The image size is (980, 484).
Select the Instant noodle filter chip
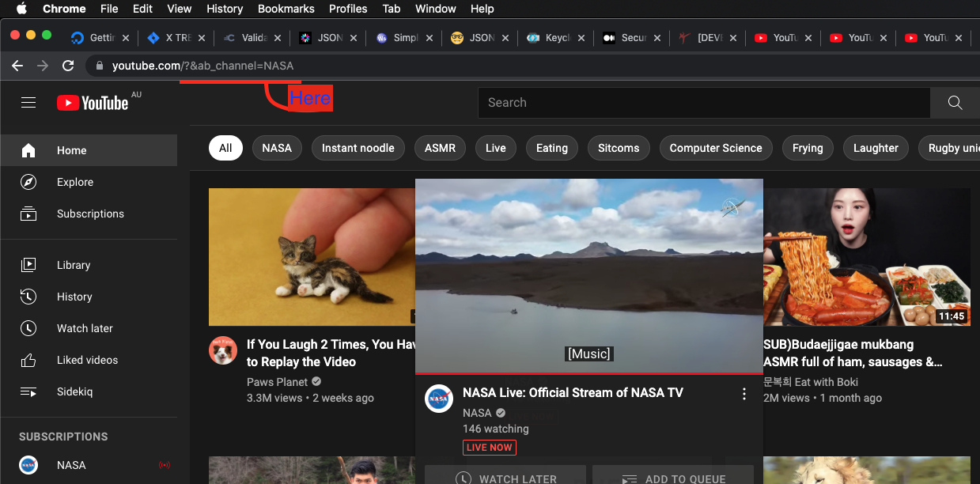click(358, 148)
